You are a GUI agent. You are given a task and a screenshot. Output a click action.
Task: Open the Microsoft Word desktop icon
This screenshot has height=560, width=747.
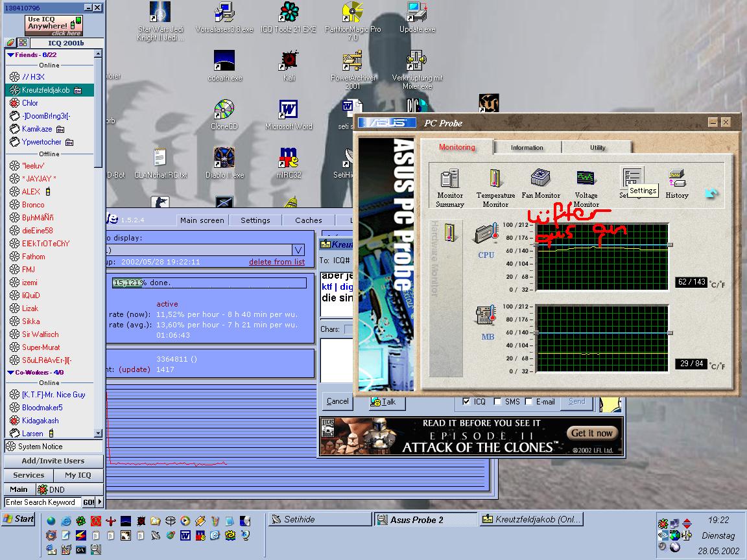[289, 114]
